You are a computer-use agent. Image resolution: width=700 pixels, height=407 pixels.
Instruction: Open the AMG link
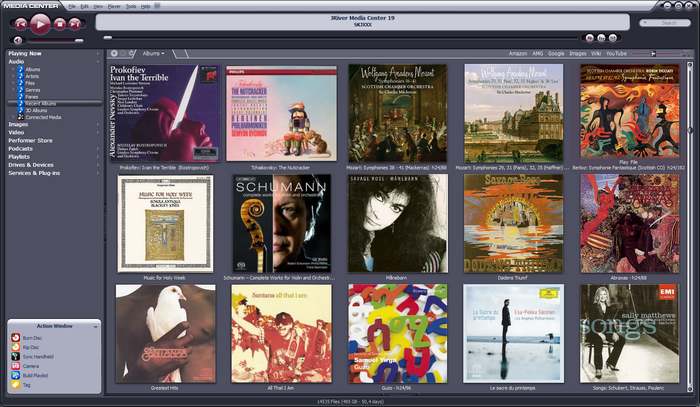[538, 54]
